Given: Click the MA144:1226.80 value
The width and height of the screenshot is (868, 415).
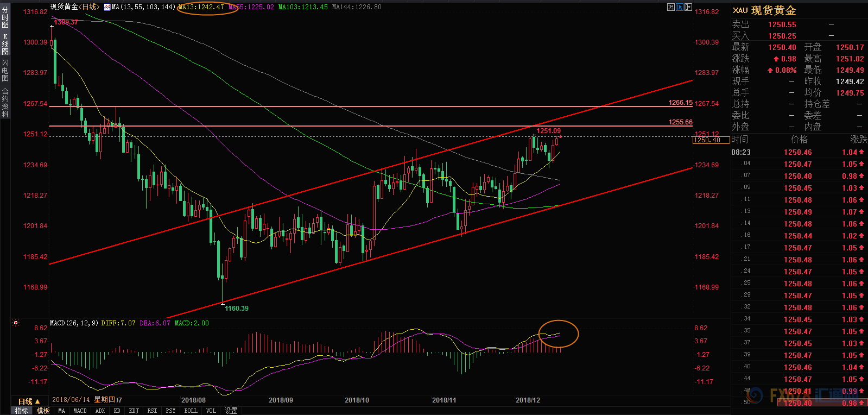Looking at the screenshot, I should (x=357, y=7).
